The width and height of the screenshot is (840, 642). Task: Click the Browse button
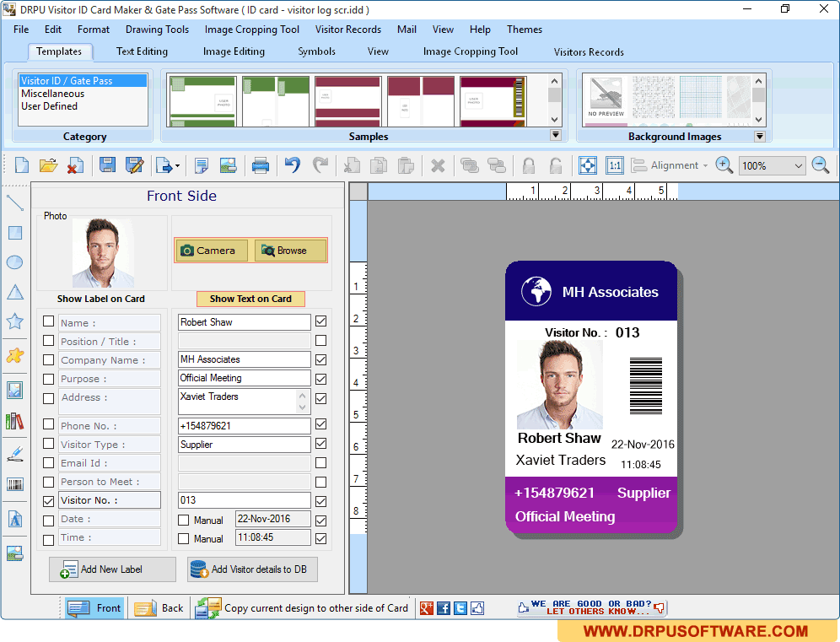(x=290, y=251)
